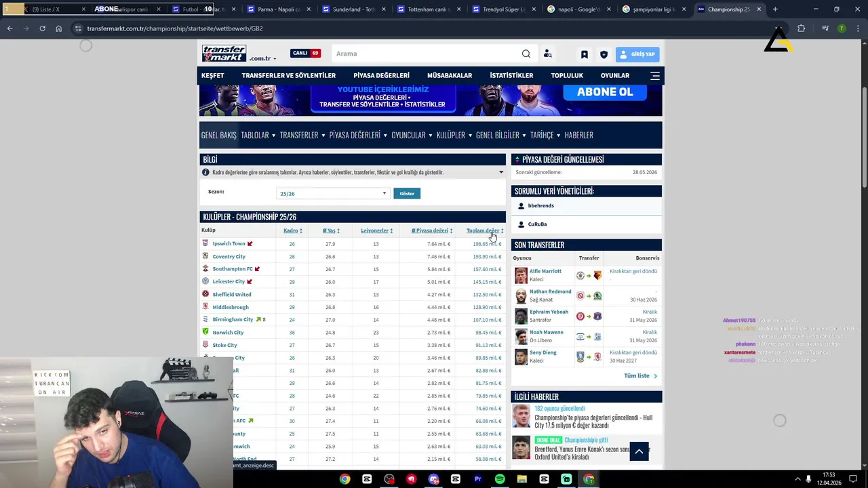
Task: Open the Müsabakalar menu
Action: 450,75
